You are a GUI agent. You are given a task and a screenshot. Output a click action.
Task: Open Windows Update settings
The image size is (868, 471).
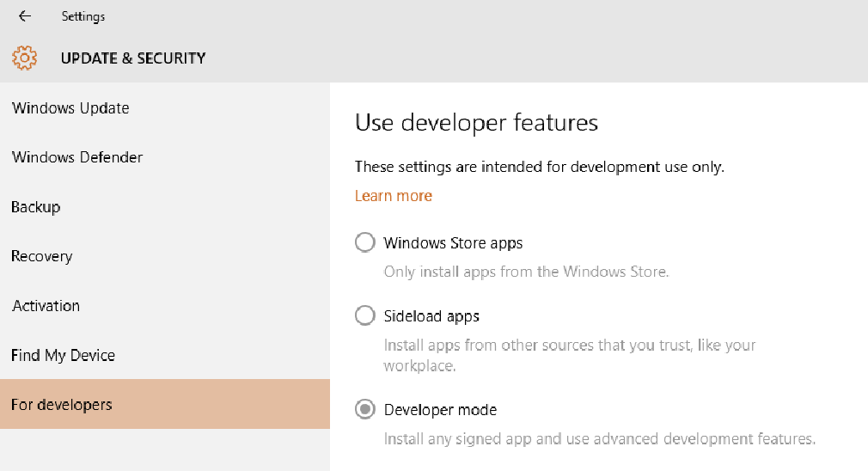[x=165, y=108]
